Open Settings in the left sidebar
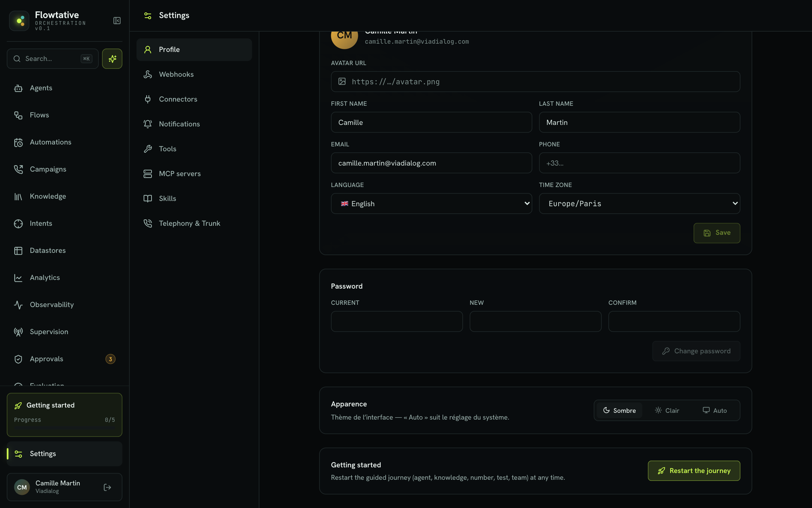 [64, 454]
